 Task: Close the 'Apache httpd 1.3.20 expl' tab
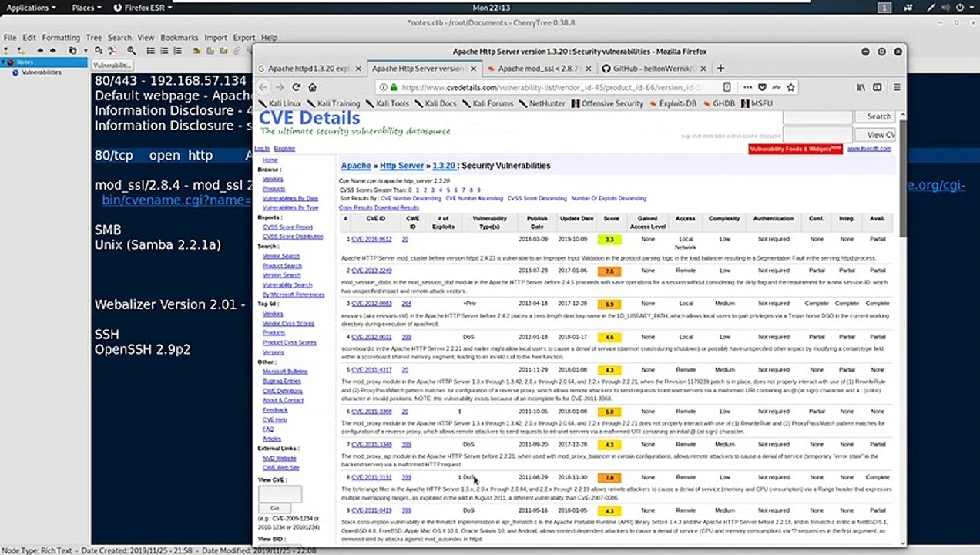coord(360,68)
